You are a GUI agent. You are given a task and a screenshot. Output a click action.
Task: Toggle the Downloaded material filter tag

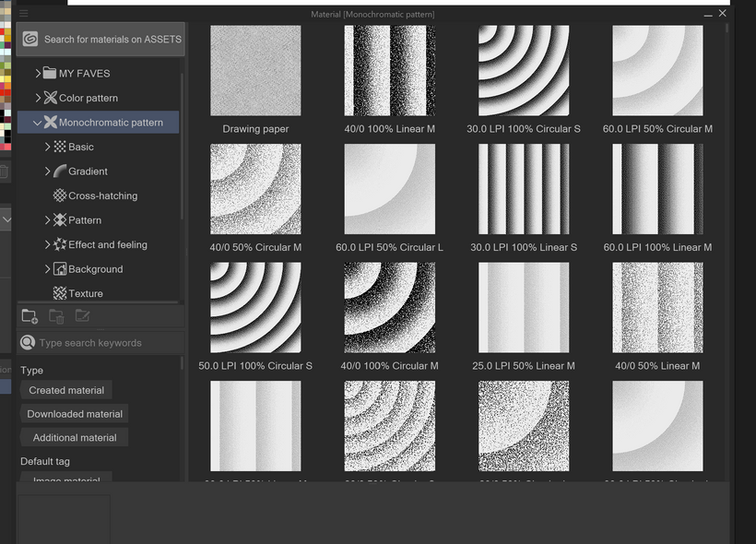point(75,414)
